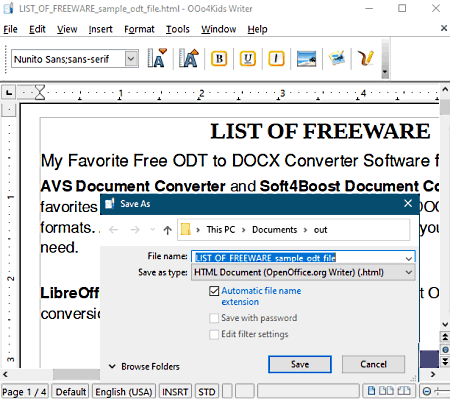This screenshot has height=399, width=450.
Task: Open the Help menu
Action: (x=257, y=29)
